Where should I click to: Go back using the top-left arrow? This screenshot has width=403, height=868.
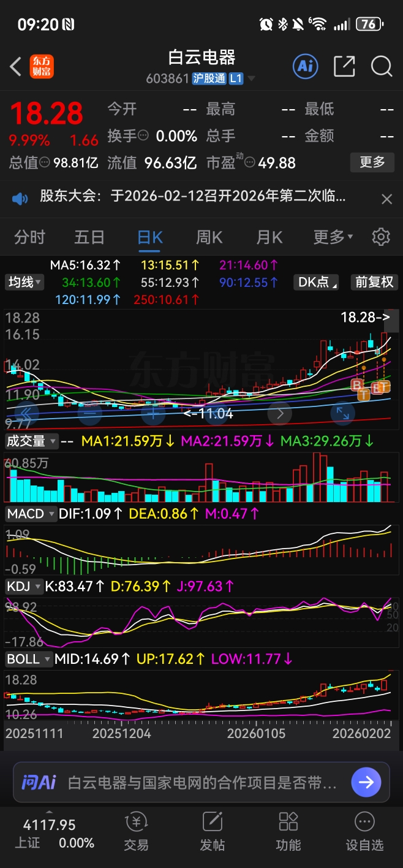[16, 66]
